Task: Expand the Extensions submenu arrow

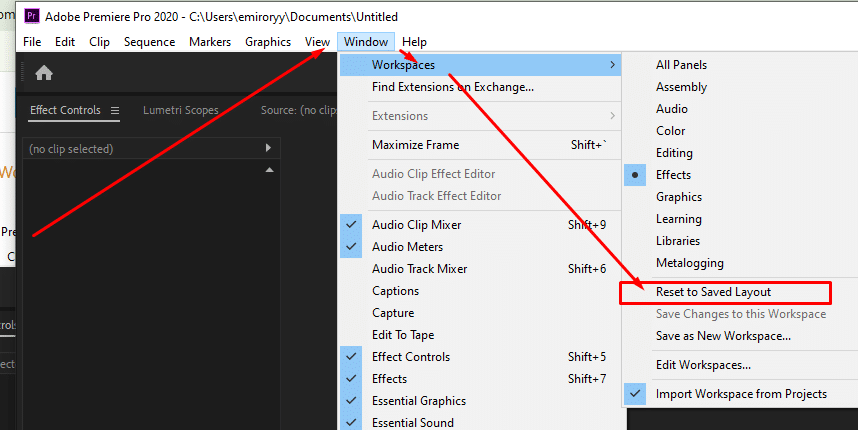Action: (611, 116)
